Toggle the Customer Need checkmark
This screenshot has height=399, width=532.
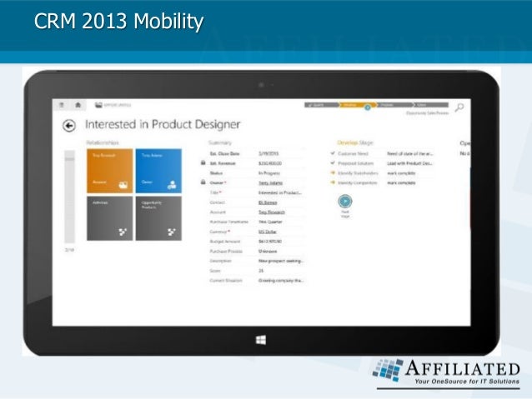coord(333,153)
